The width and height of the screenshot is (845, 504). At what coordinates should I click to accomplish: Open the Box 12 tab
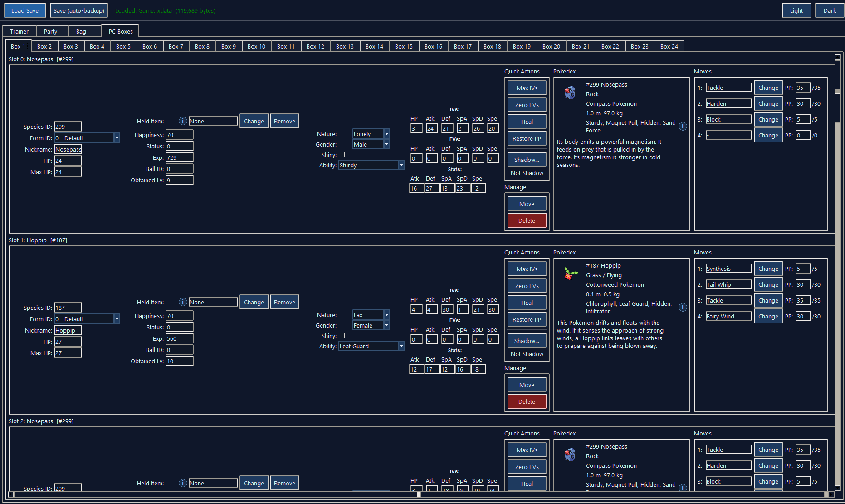pos(315,46)
